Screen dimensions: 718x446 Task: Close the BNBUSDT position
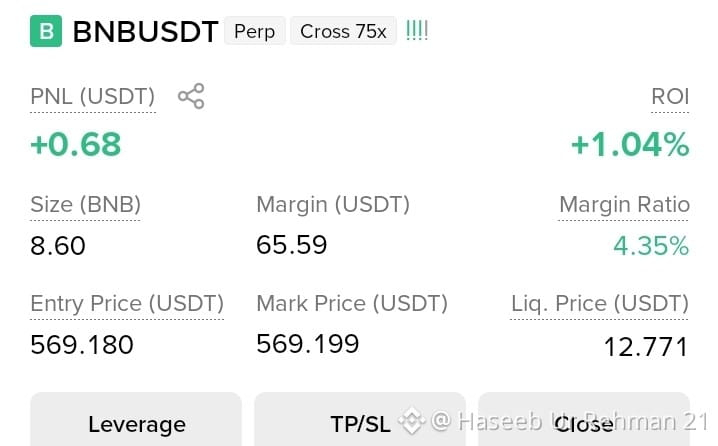(x=584, y=420)
